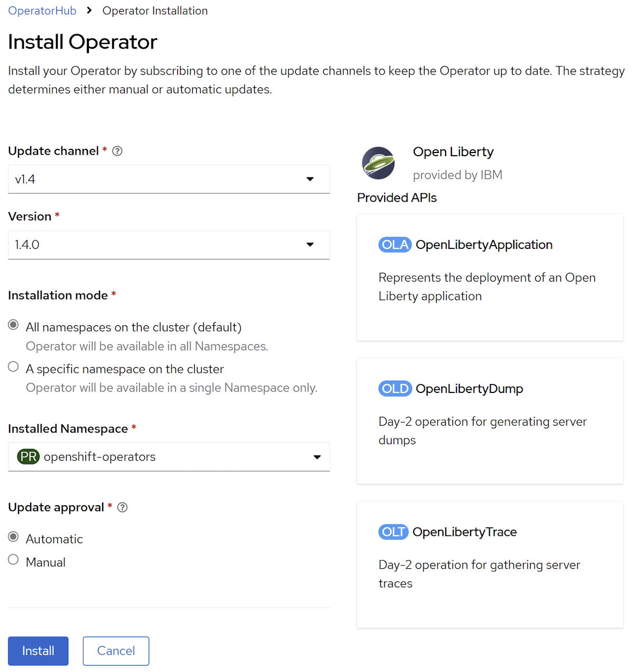This screenshot has height=672, width=635.
Task: Click the OLT badge icon
Action: [x=393, y=532]
